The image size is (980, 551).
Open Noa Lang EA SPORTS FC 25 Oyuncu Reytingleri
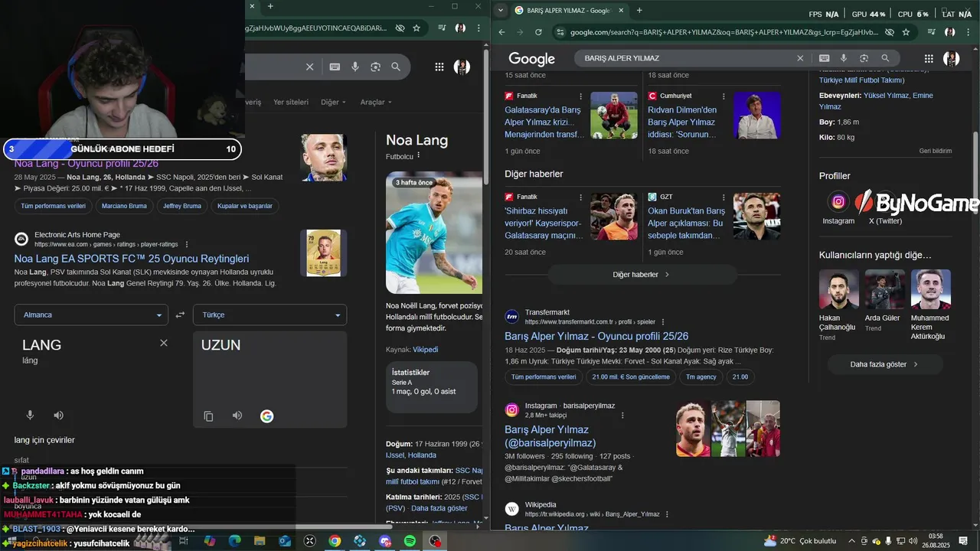(x=132, y=259)
